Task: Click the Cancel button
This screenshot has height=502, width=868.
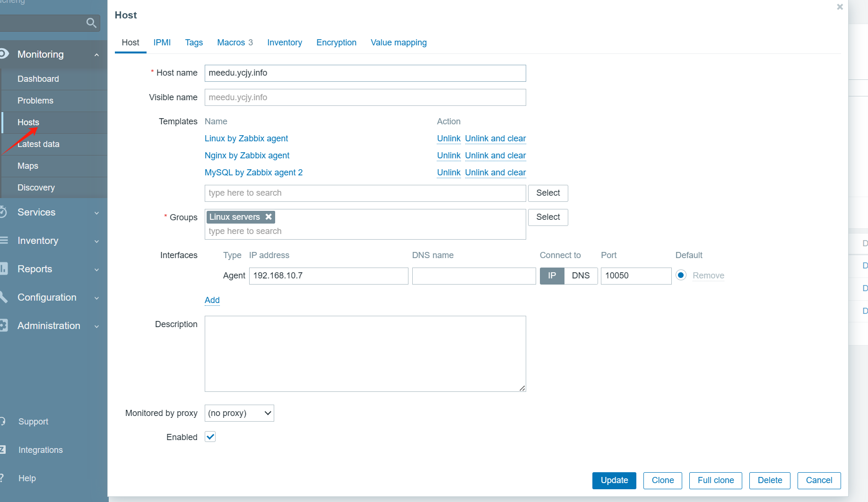Action: [x=819, y=480]
